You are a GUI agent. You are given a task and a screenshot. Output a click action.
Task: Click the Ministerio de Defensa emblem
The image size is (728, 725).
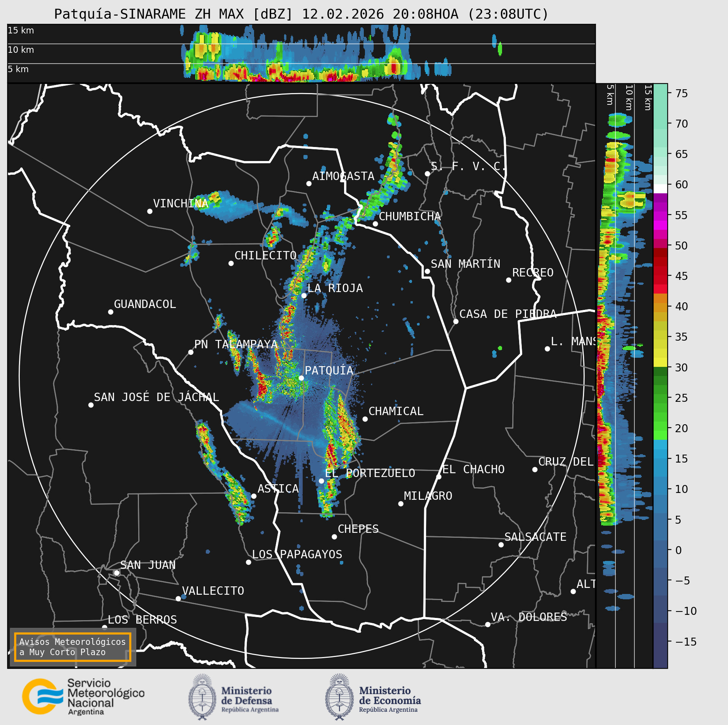coord(202,697)
